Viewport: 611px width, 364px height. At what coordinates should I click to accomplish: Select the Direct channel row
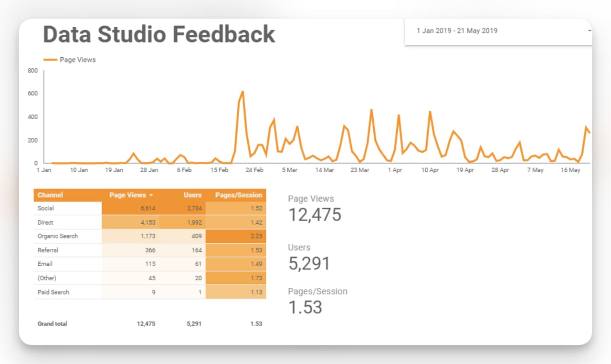[x=150, y=222]
